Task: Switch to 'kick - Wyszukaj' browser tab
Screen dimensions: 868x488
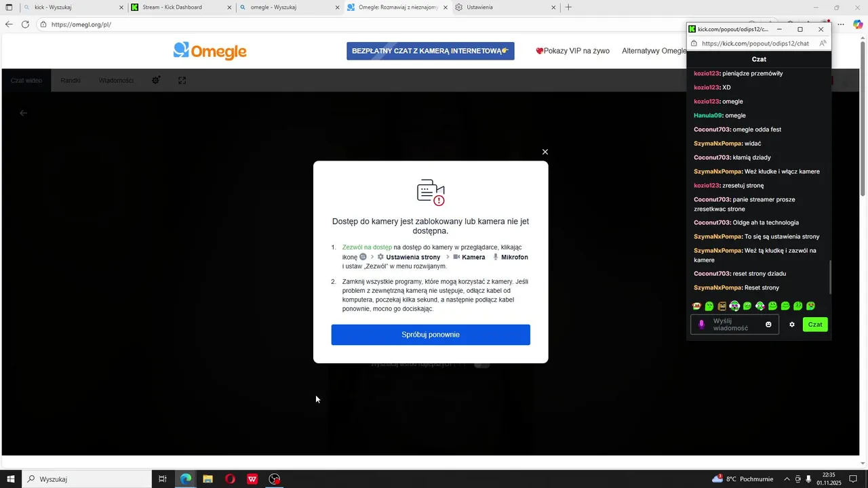Action: [x=74, y=7]
